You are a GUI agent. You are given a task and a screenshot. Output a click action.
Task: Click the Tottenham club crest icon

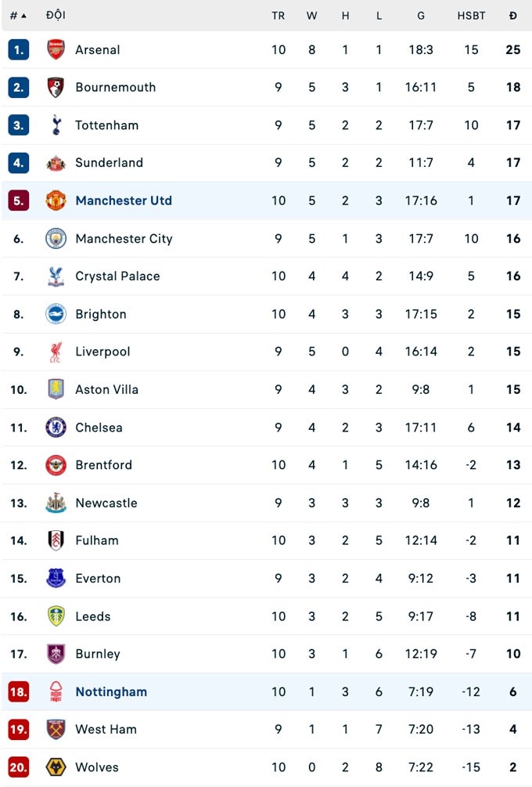(x=56, y=125)
